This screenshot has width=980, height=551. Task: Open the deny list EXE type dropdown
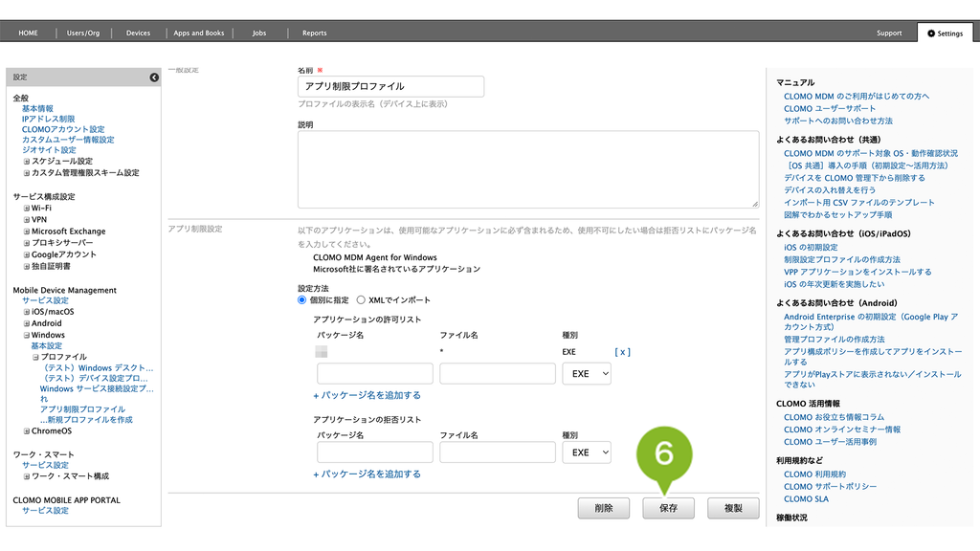click(x=587, y=452)
